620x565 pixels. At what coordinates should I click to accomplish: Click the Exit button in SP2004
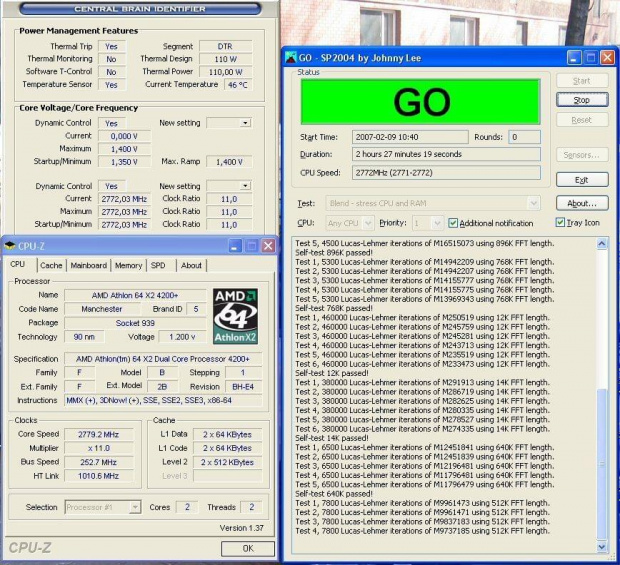point(582,180)
